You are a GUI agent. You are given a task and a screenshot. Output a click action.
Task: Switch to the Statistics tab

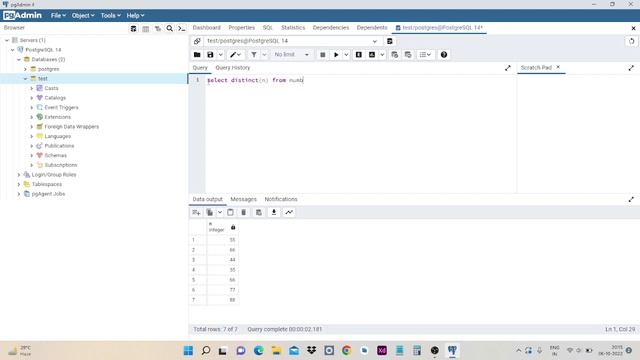tap(293, 28)
